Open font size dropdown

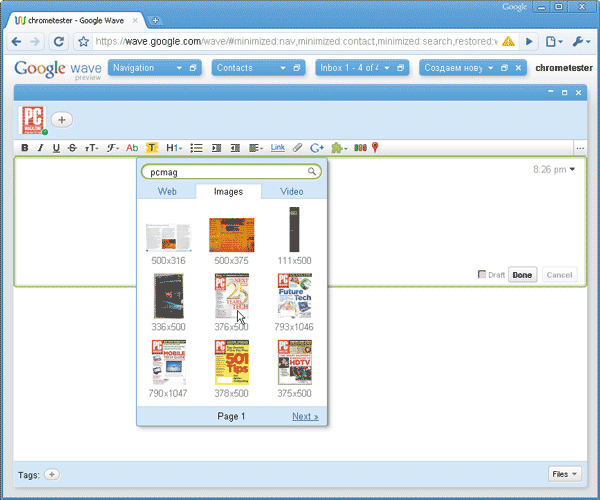[91, 148]
